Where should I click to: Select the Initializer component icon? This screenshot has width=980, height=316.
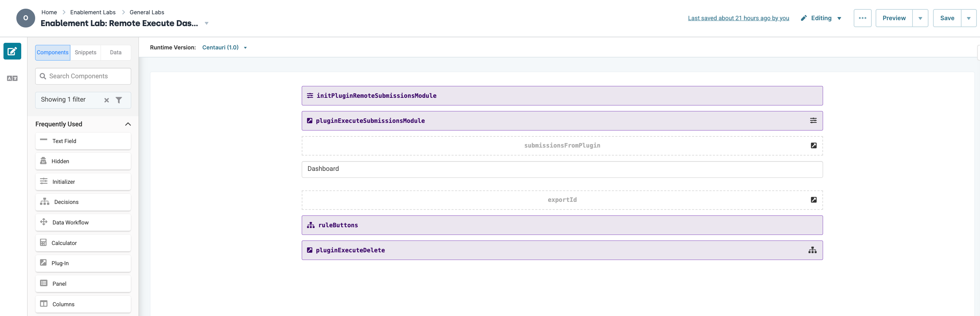(x=44, y=181)
